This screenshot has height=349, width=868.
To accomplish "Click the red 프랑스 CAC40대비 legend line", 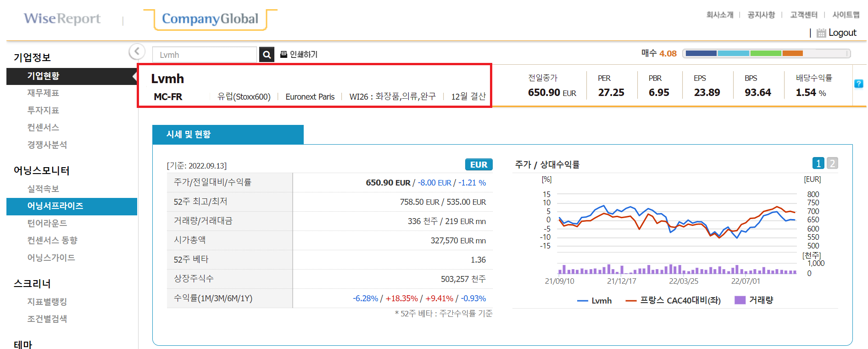I will pyautogui.click(x=631, y=301).
